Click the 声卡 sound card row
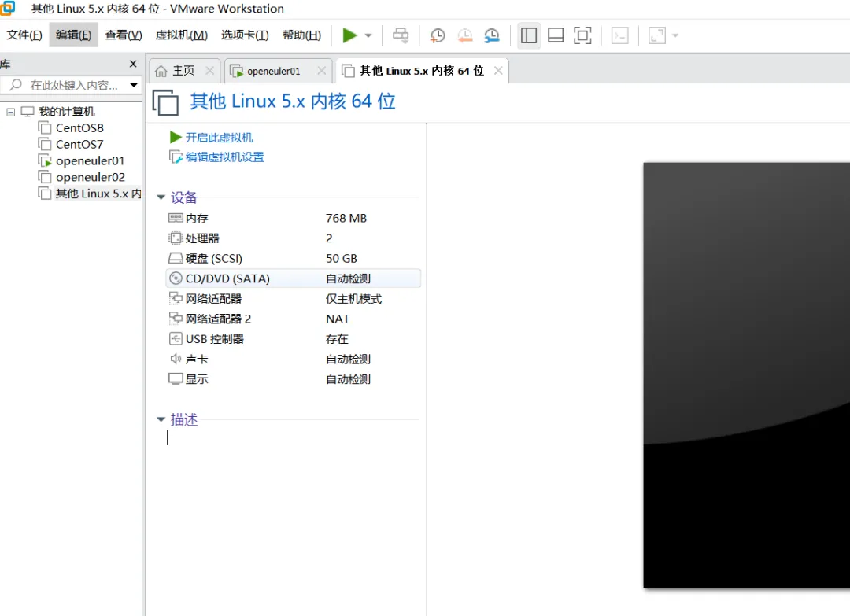Viewport: 850px width, 616px height. [x=293, y=360]
